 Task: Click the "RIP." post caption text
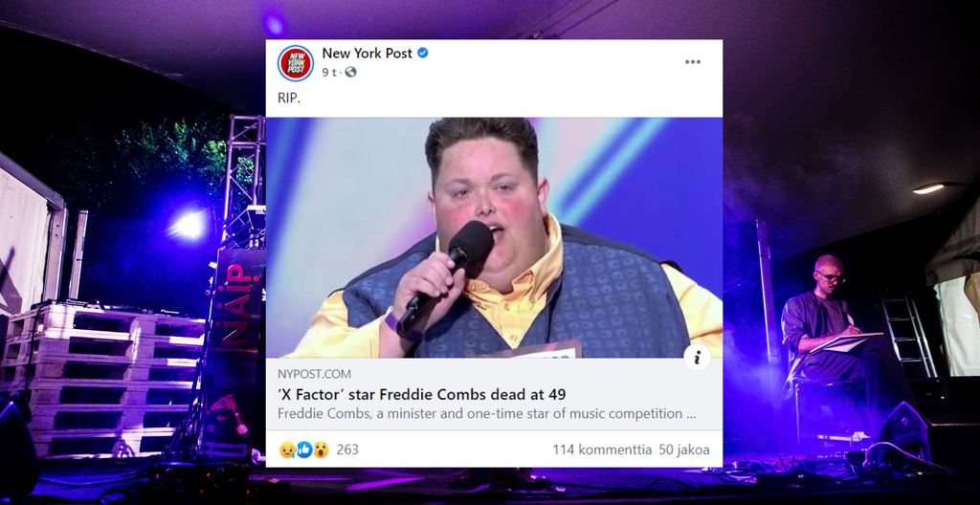click(289, 99)
